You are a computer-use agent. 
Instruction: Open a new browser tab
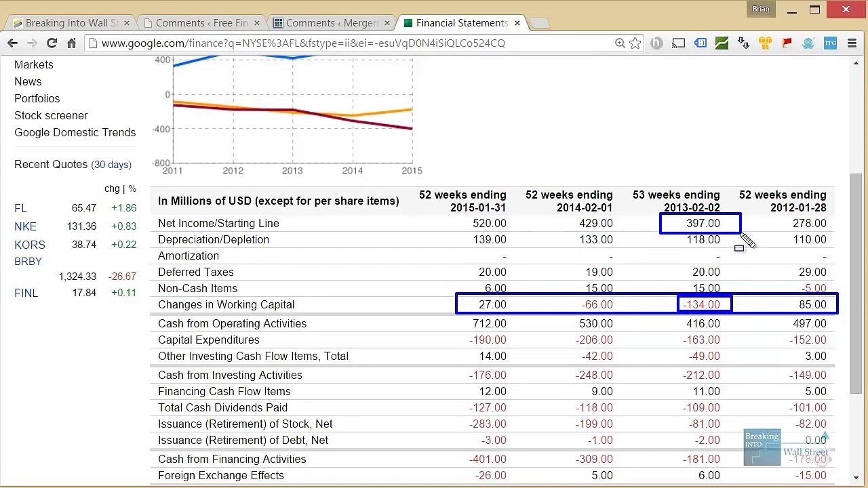(540, 24)
